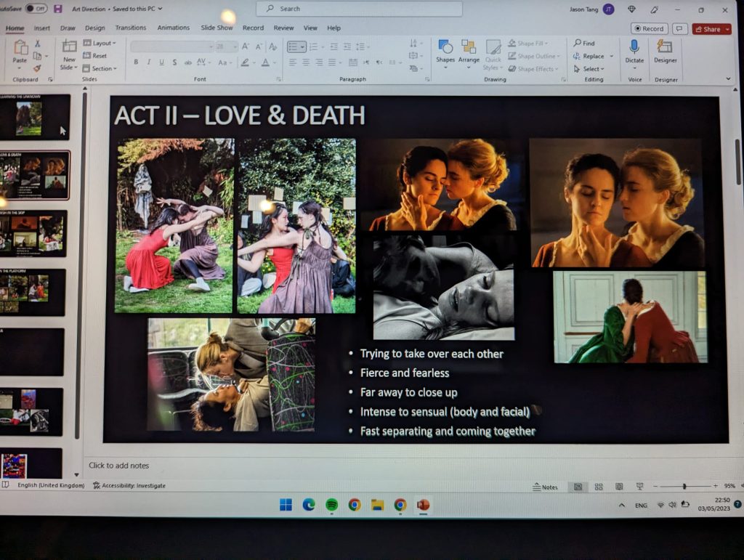Open the font name combo box
The image size is (744, 560).
point(172,46)
